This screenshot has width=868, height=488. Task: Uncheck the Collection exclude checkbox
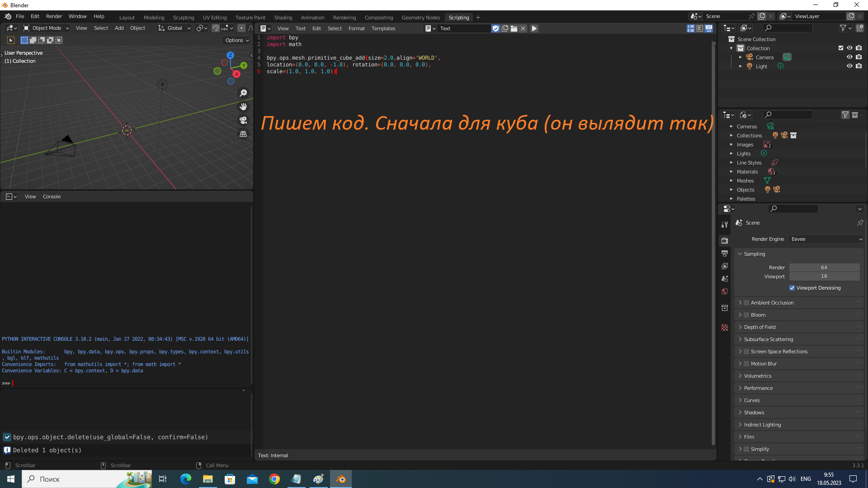click(841, 48)
